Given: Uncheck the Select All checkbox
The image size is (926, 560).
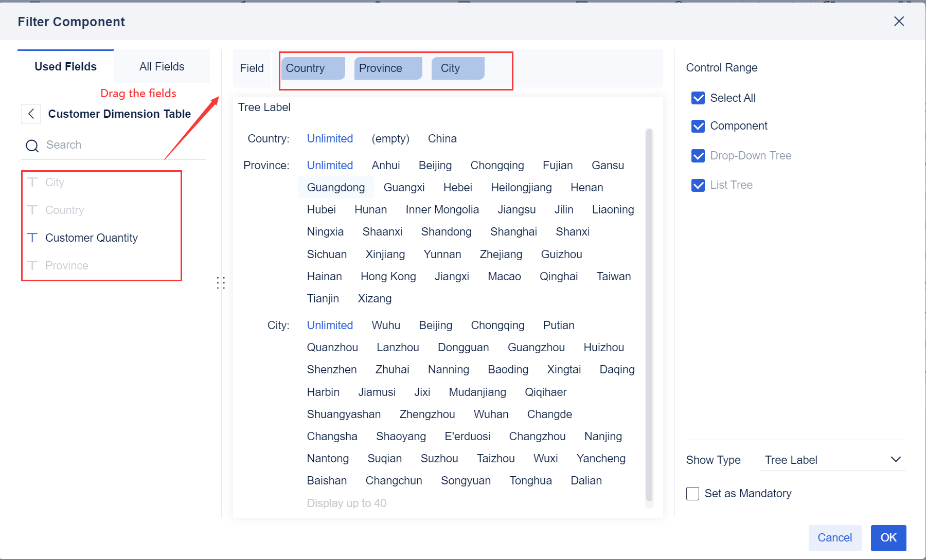Looking at the screenshot, I should point(698,98).
